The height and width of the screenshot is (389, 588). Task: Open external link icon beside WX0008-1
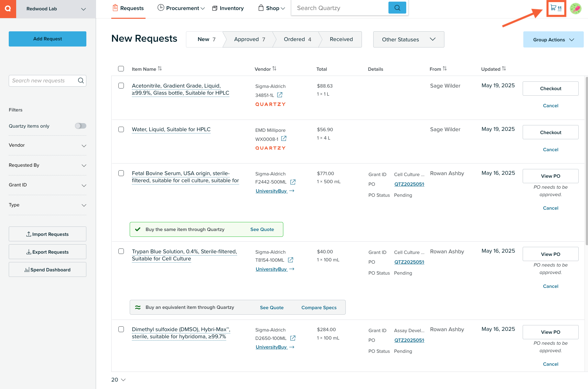coord(284,139)
